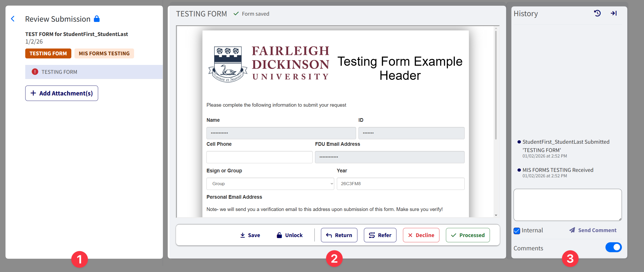The height and width of the screenshot is (272, 644).
Task: Click the Fairleigh Dickinson University crest logo
Action: [228, 64]
